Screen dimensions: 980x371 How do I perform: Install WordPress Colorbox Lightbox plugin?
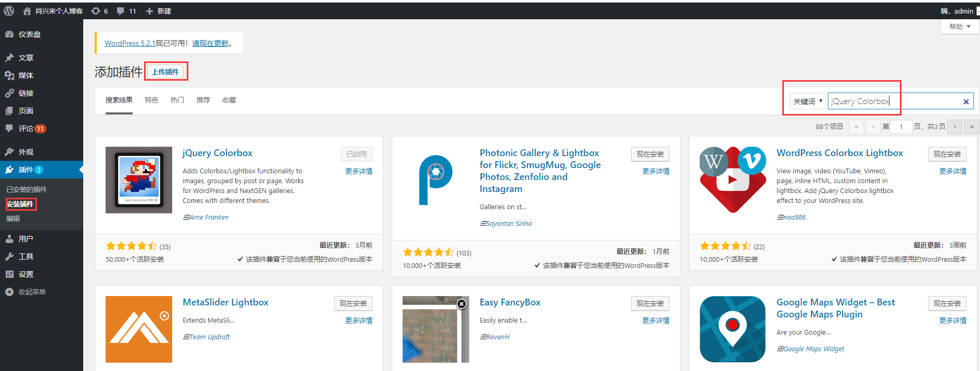click(947, 154)
